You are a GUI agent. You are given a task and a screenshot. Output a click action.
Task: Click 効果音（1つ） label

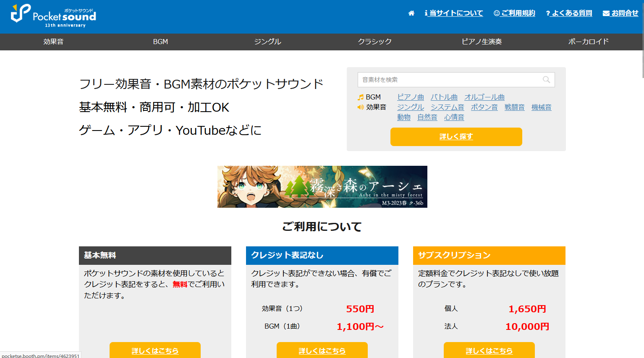(282, 308)
